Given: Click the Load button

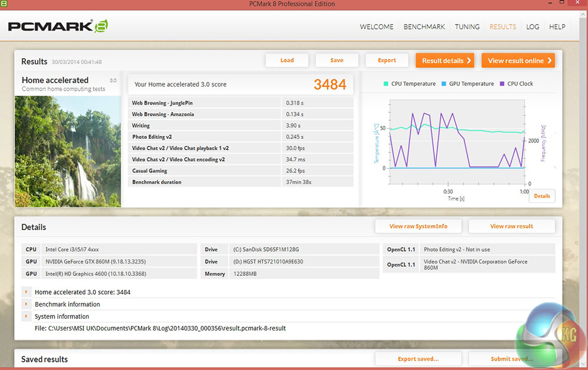Looking at the screenshot, I should (x=287, y=60).
